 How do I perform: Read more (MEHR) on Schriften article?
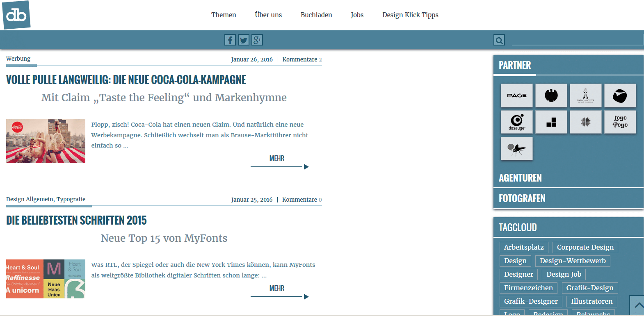[277, 288]
